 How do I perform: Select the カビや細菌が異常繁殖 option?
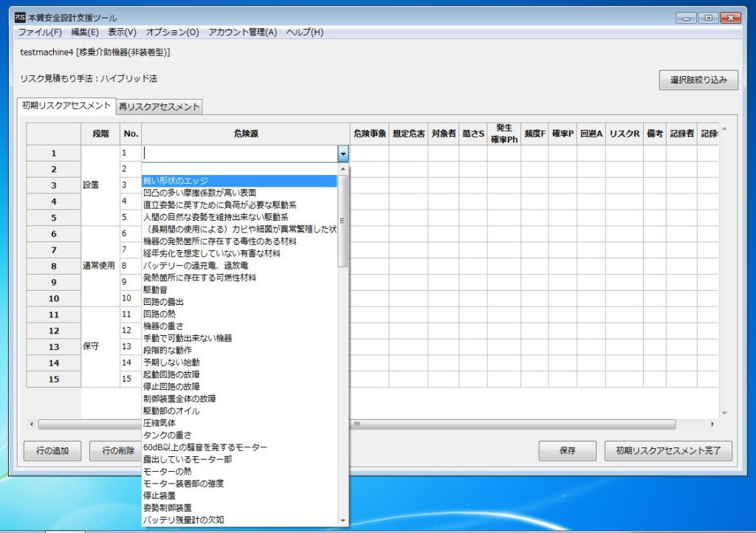click(x=239, y=229)
